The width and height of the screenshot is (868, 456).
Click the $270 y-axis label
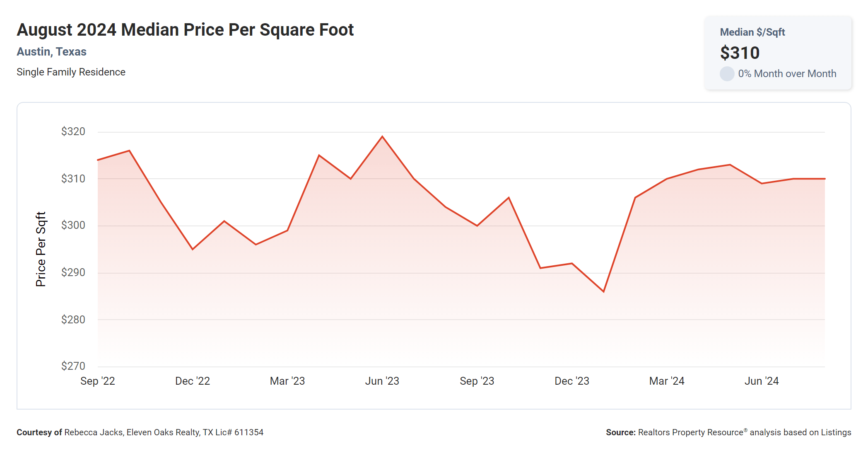[73, 366]
